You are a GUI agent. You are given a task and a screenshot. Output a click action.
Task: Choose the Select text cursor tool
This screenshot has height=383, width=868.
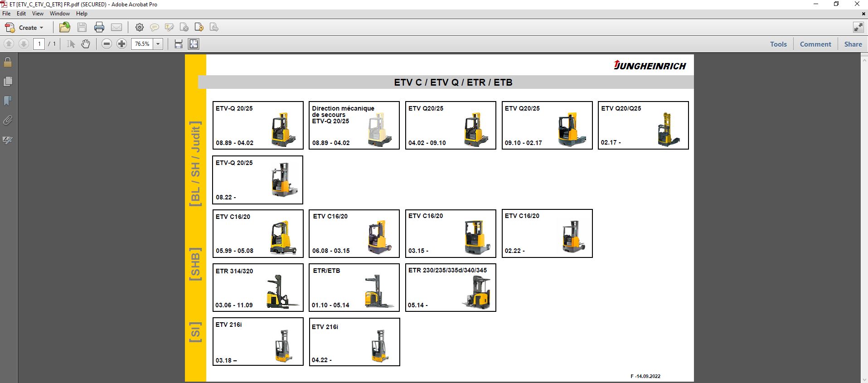pyautogui.click(x=71, y=44)
